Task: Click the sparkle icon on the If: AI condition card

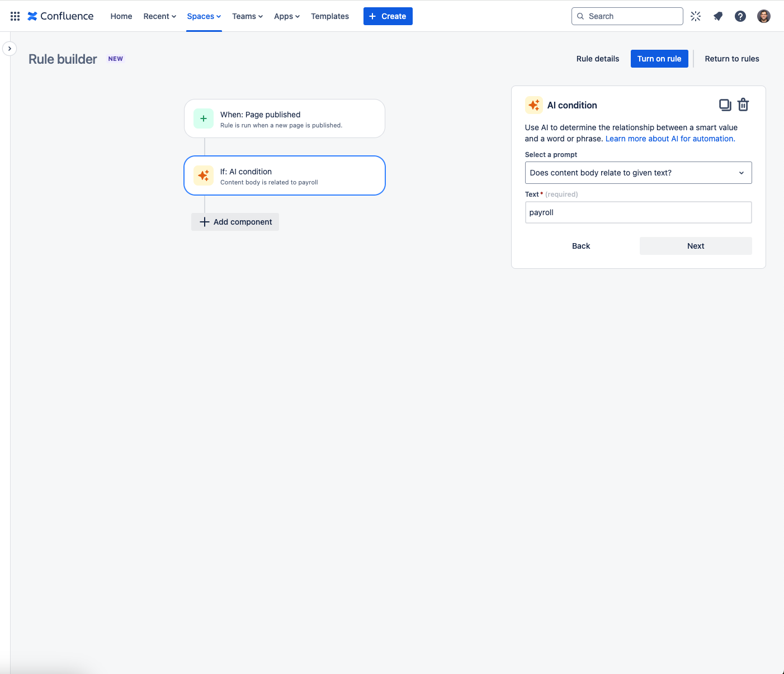Action: (x=204, y=175)
